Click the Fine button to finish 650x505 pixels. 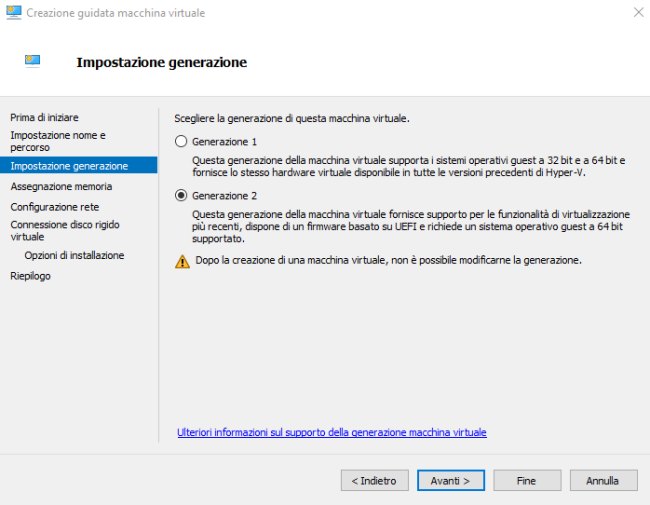(527, 480)
